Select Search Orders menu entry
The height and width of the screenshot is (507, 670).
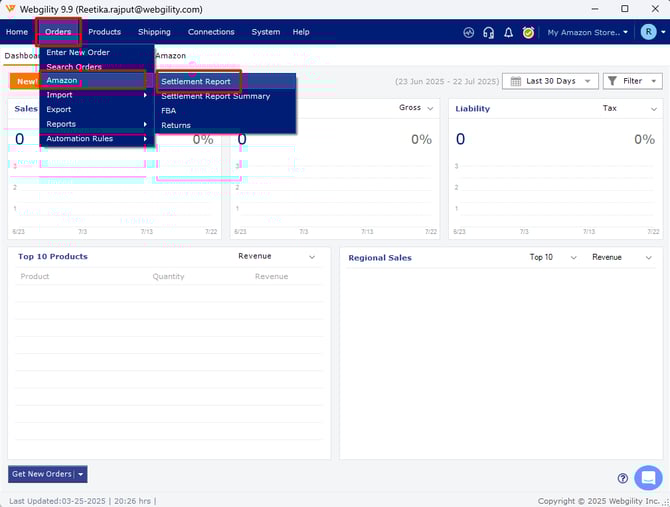coord(74,67)
